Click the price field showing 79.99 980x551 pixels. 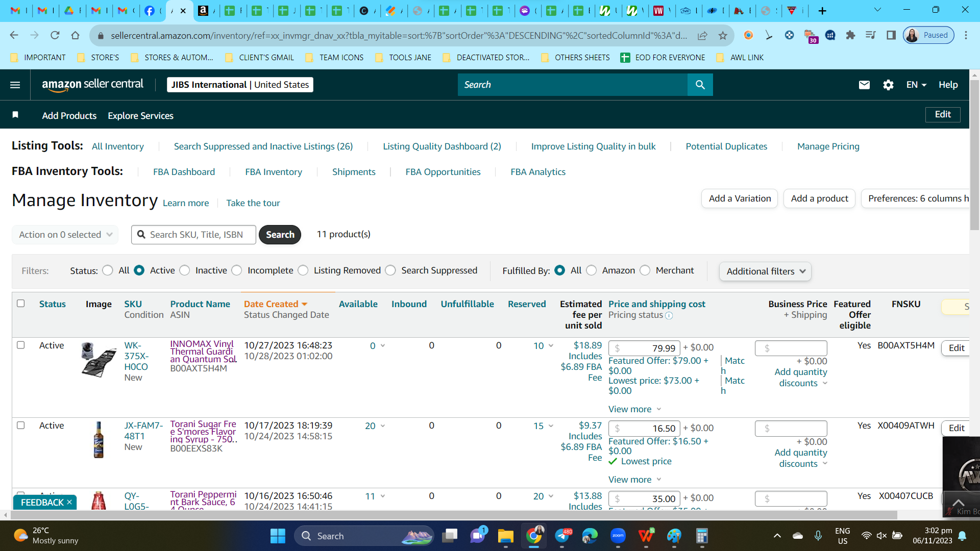pyautogui.click(x=644, y=348)
